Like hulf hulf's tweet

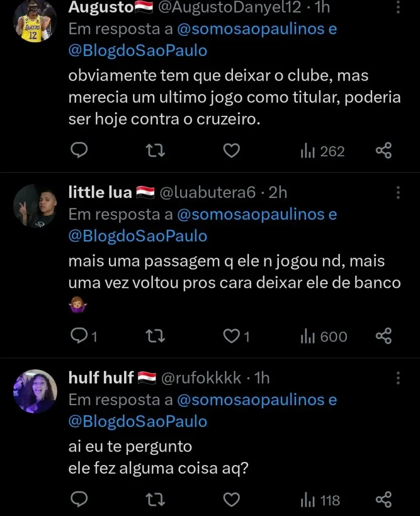[231, 500]
